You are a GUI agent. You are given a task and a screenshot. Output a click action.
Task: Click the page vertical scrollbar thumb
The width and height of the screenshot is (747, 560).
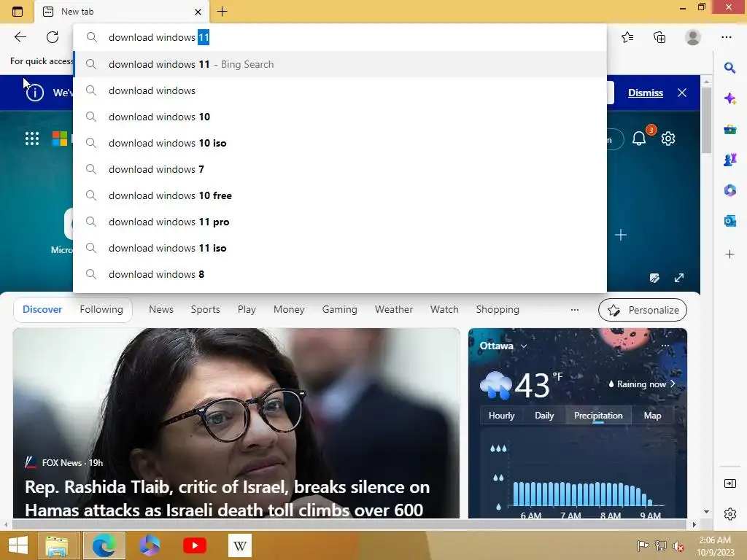click(706, 120)
